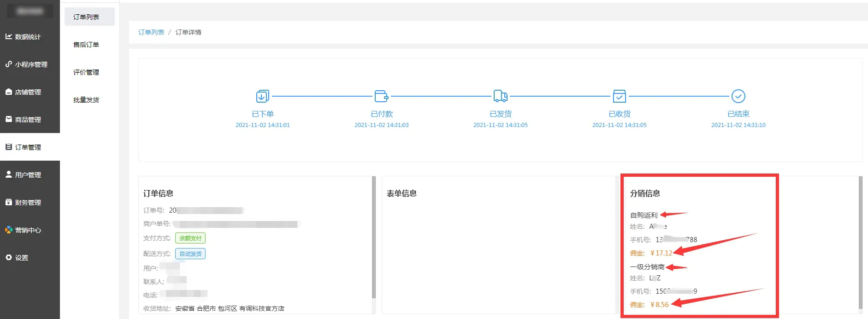868x319 pixels.
Task: Click the 余额支付 payment tag
Action: point(190,238)
